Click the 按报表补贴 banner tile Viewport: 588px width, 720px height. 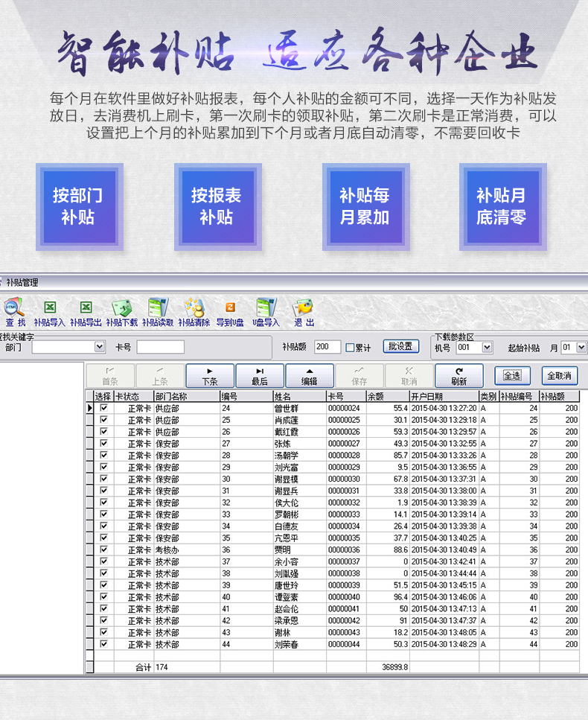pos(217,207)
